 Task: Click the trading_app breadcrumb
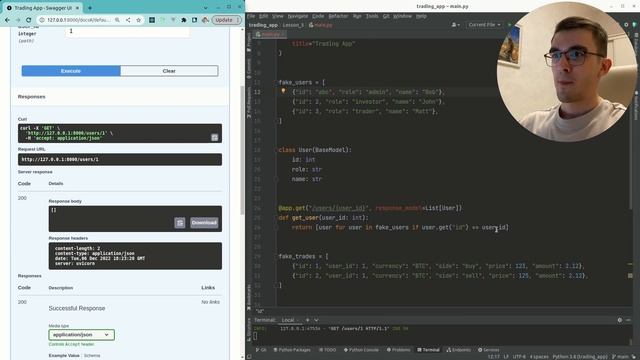[263, 25]
